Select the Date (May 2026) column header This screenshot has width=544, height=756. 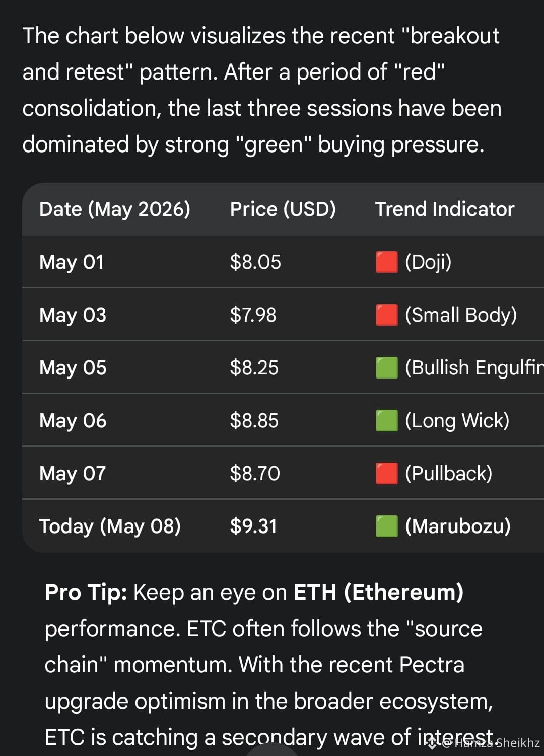pyautogui.click(x=115, y=209)
